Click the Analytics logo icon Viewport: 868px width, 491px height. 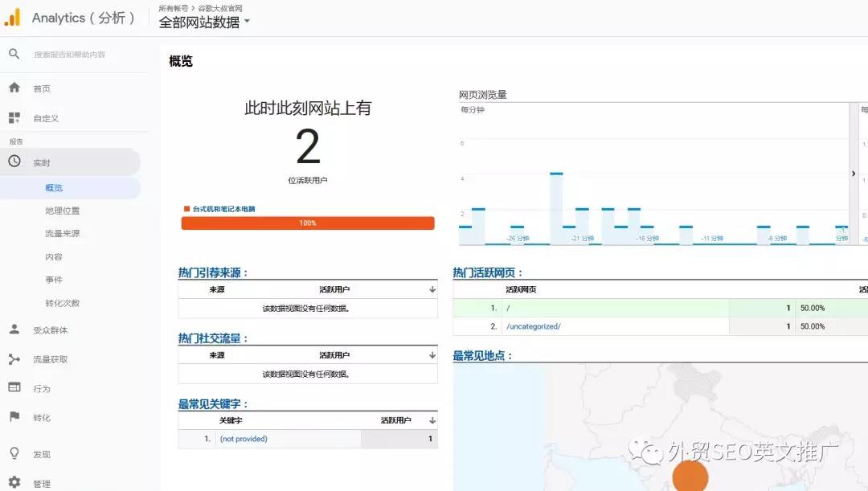pyautogui.click(x=13, y=17)
